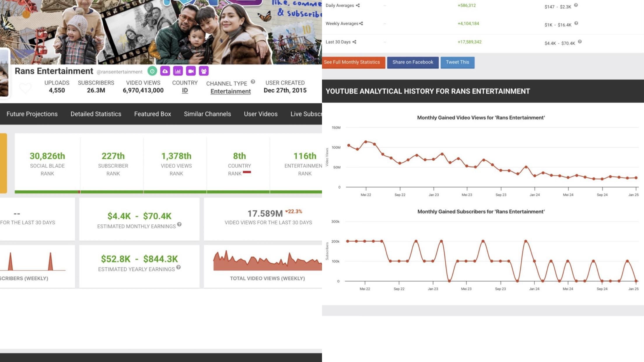
Task: Follow the Entertainment channel type link
Action: point(230,92)
